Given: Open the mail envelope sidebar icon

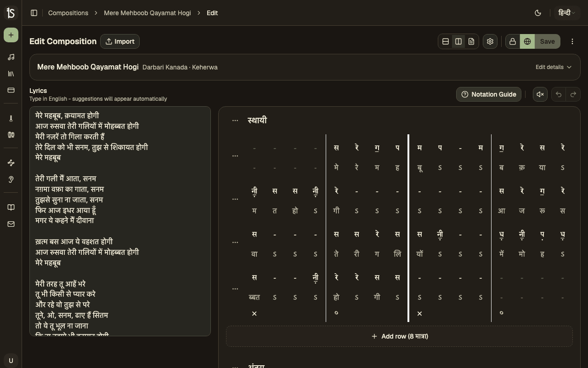Looking at the screenshot, I should point(11,224).
